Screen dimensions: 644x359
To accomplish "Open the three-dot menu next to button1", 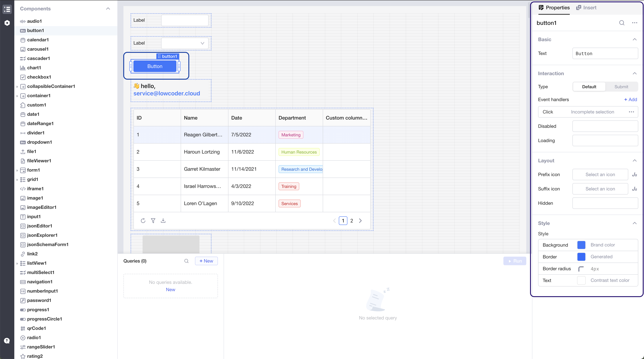I will (635, 23).
